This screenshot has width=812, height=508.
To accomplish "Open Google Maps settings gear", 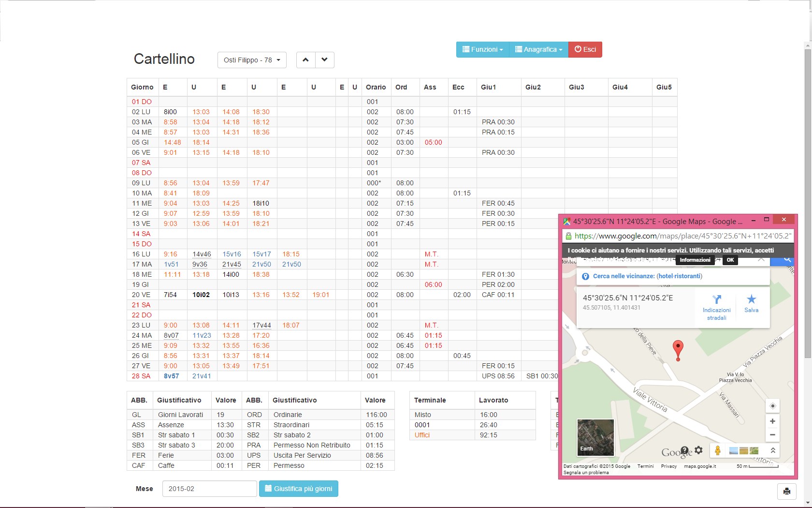I will (698, 450).
